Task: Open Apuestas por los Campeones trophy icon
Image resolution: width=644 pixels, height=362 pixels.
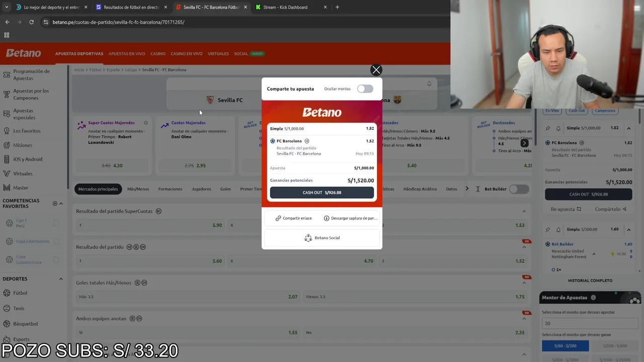Action: coord(7,95)
